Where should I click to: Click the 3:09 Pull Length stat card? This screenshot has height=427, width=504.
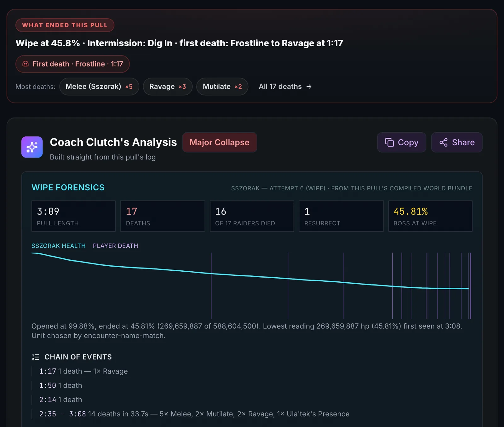tap(73, 216)
